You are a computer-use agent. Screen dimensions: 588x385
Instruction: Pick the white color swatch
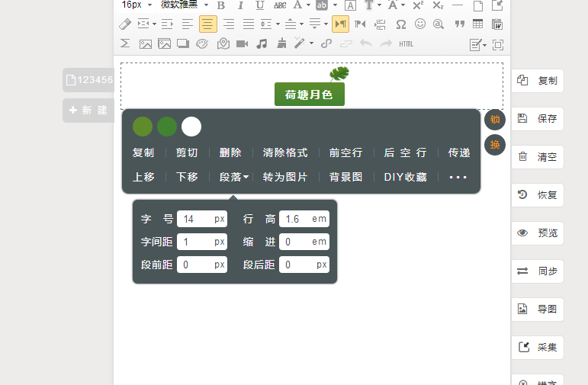pyautogui.click(x=191, y=127)
